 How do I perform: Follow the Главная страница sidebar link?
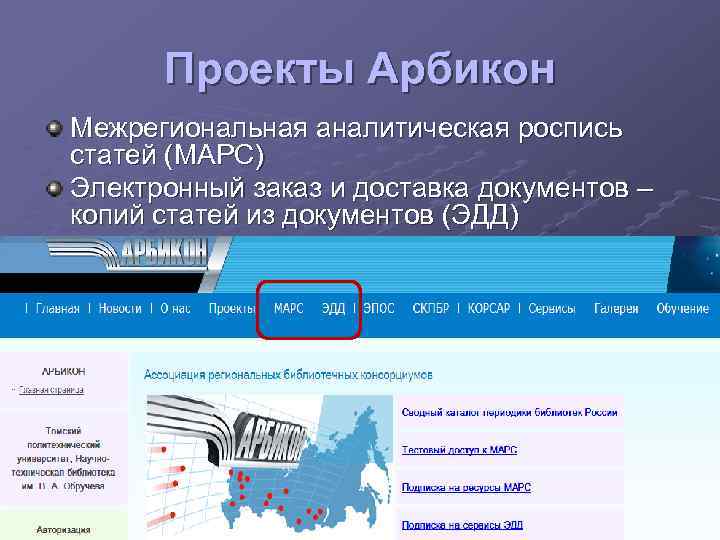tap(51, 390)
